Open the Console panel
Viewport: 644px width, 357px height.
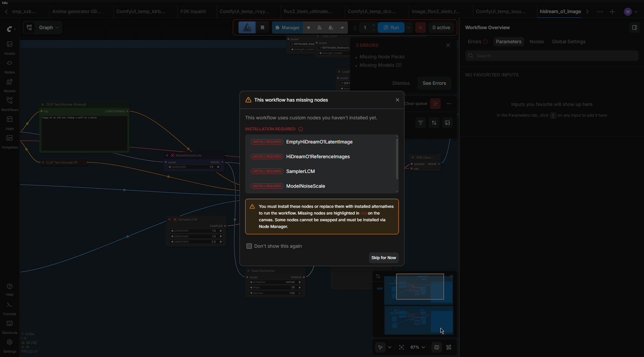click(x=9, y=309)
